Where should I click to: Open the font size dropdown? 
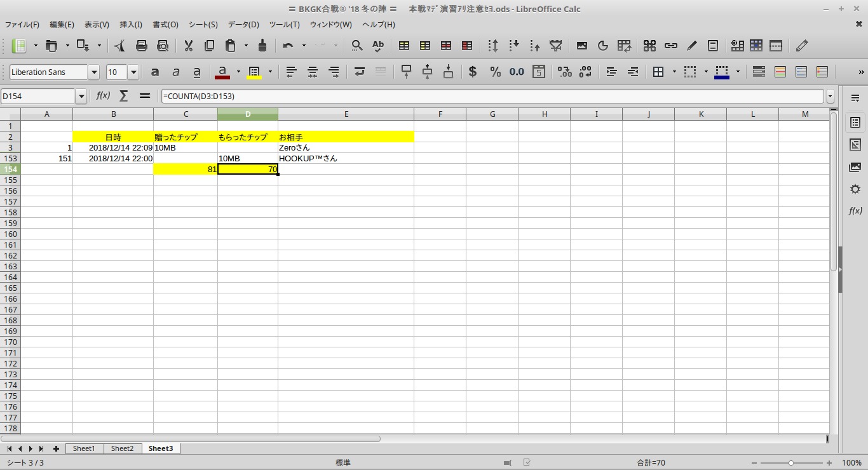click(x=133, y=72)
